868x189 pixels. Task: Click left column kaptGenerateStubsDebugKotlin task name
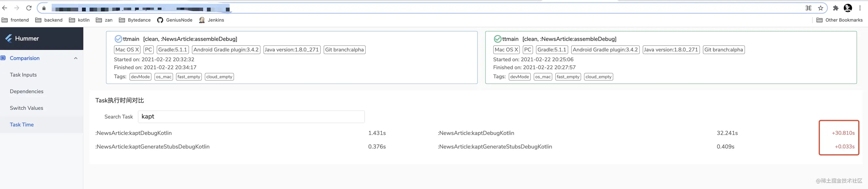(x=152, y=147)
